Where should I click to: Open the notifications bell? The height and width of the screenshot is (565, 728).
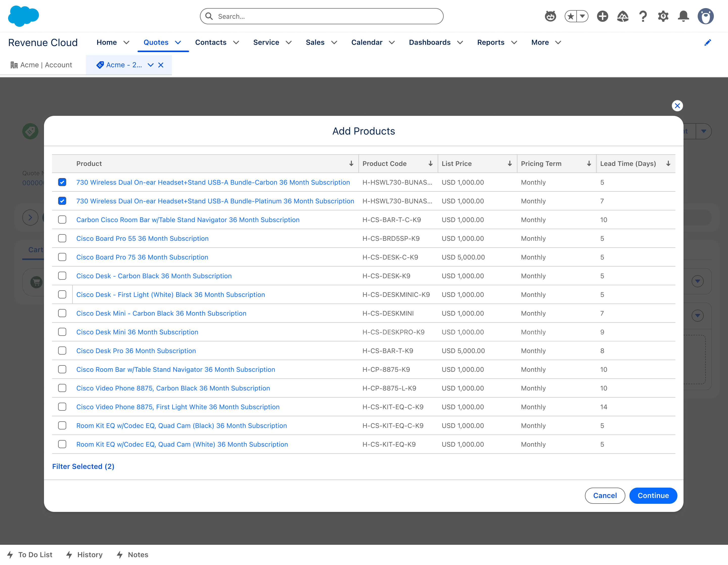coord(683,16)
